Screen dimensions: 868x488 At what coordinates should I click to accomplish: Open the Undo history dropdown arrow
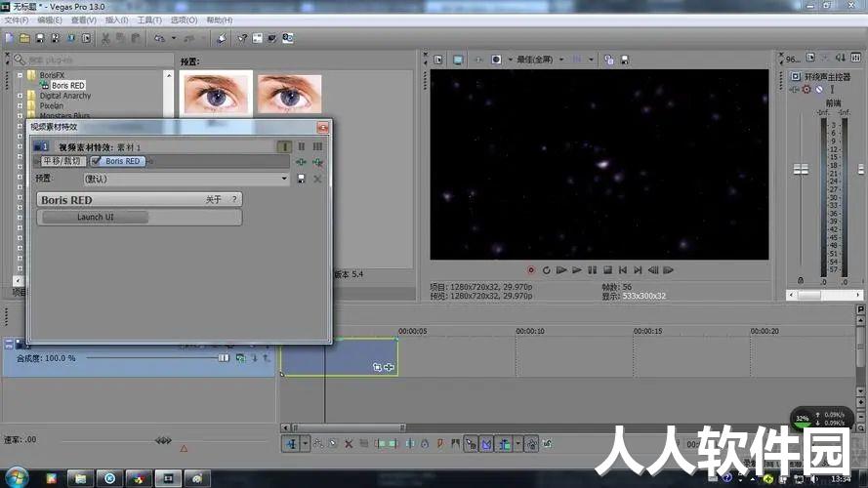(x=173, y=38)
